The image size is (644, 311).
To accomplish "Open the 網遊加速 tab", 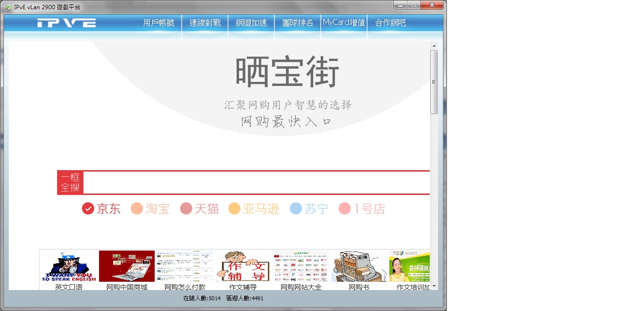I will pyautogui.click(x=251, y=23).
